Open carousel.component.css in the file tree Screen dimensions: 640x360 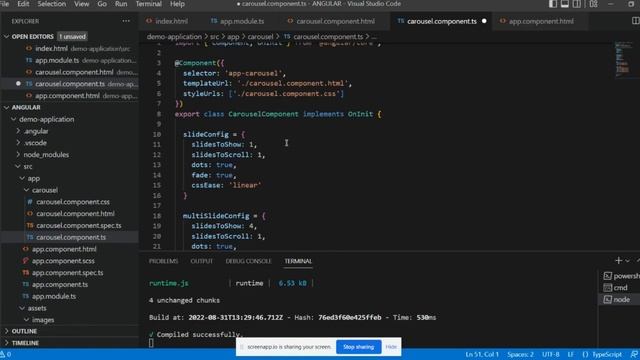click(x=73, y=202)
